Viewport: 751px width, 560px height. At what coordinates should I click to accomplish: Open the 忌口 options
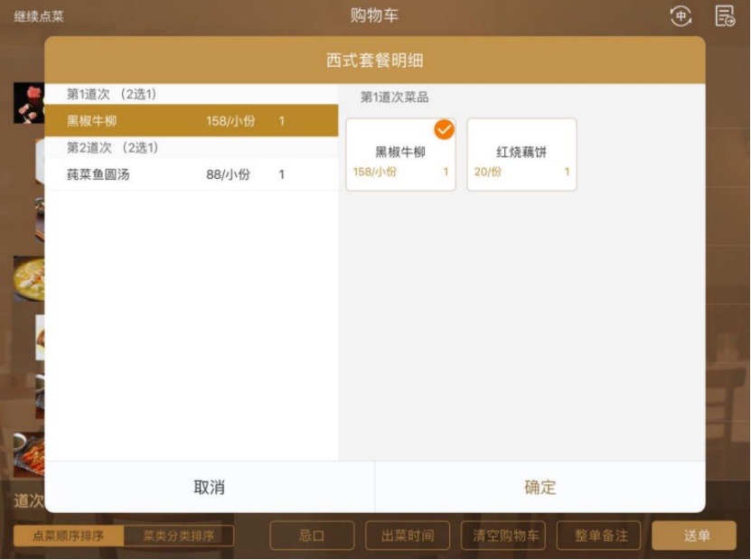tap(312, 536)
